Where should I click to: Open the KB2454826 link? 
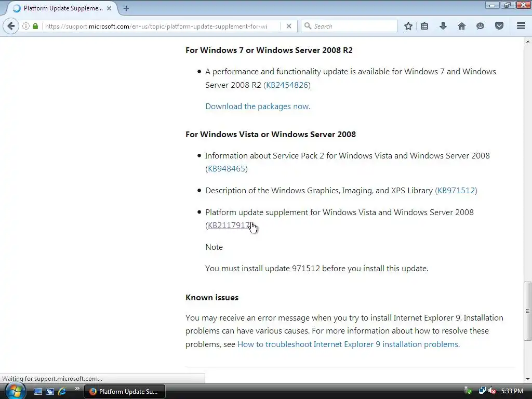click(287, 85)
